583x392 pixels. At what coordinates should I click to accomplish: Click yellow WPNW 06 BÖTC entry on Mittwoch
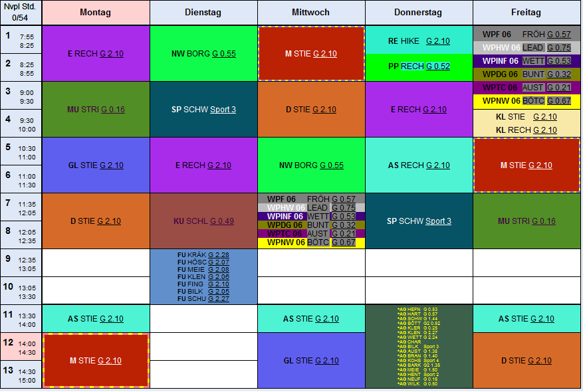tap(311, 243)
